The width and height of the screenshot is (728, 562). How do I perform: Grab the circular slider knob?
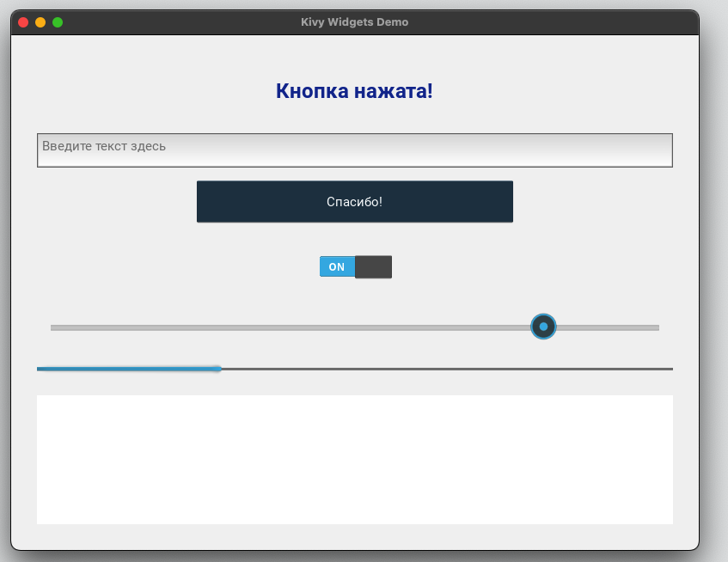pyautogui.click(x=543, y=327)
